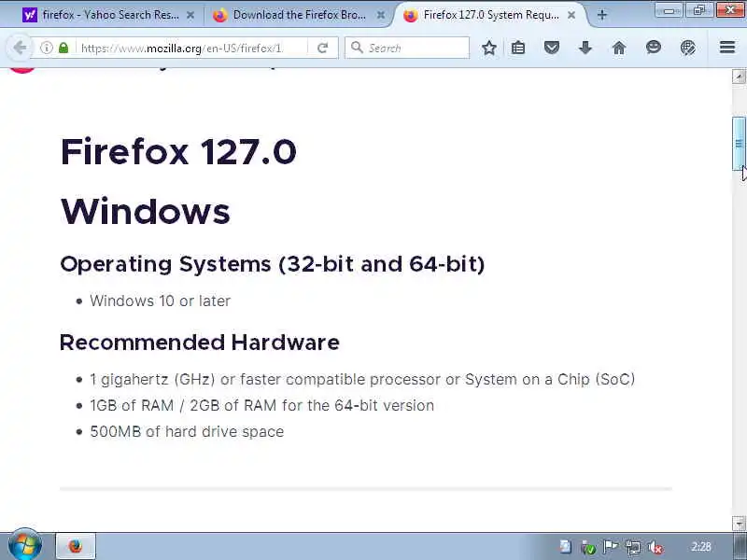Open the green shield security tray icon
The image size is (747, 560).
(x=588, y=547)
